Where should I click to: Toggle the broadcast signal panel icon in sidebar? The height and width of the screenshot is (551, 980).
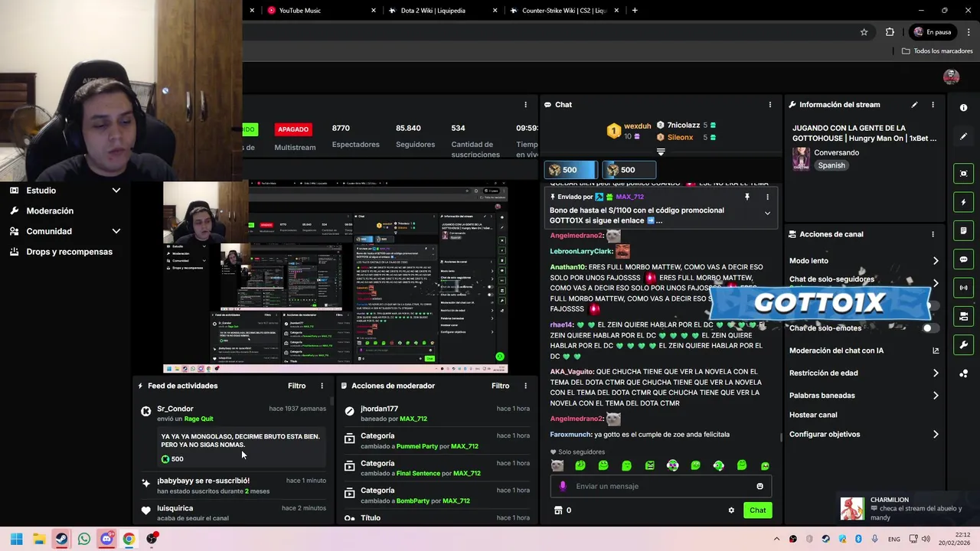[x=963, y=288]
